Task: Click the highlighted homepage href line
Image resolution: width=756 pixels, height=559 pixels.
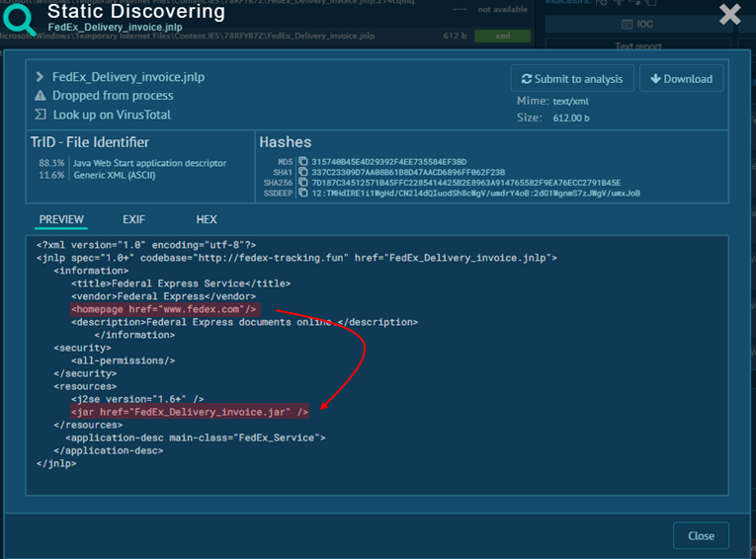Action: [165, 309]
